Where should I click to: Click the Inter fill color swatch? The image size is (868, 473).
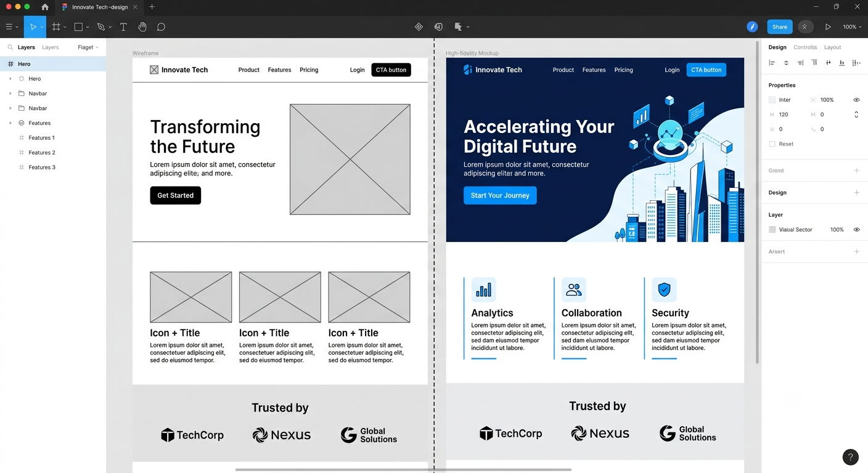click(x=772, y=100)
